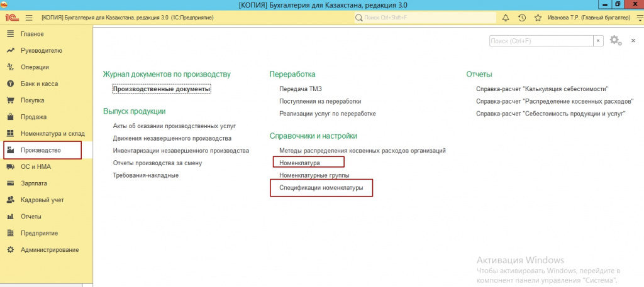
Task: Clear the section search field with x button
Action: (x=599, y=41)
